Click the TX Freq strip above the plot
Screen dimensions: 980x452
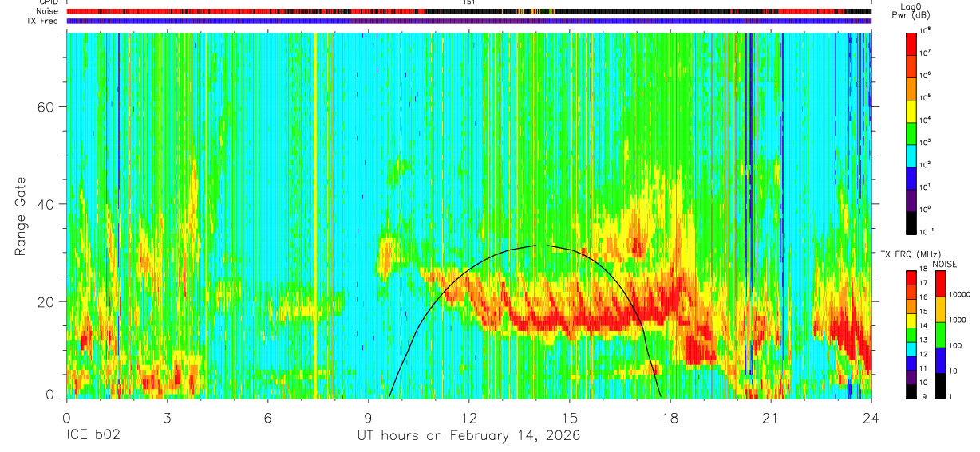click(x=468, y=21)
